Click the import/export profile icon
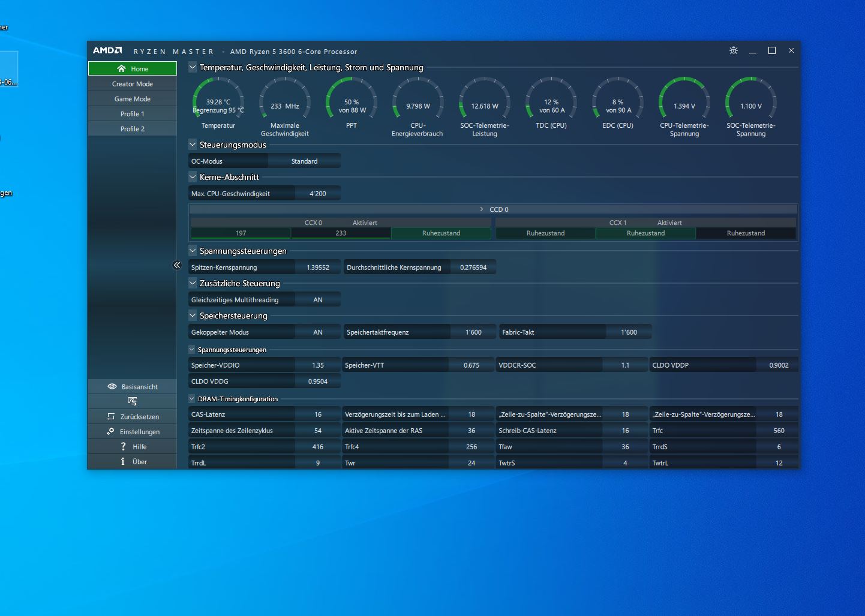This screenshot has width=865, height=616. coord(133,401)
